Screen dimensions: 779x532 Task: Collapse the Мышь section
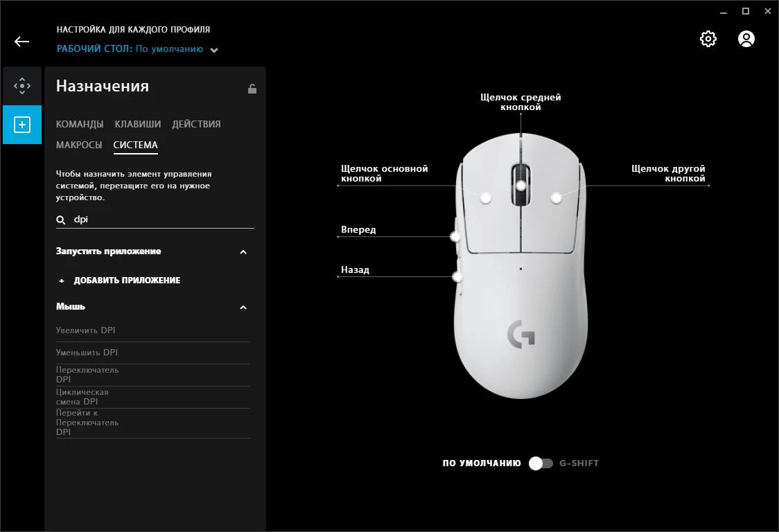[x=243, y=308]
